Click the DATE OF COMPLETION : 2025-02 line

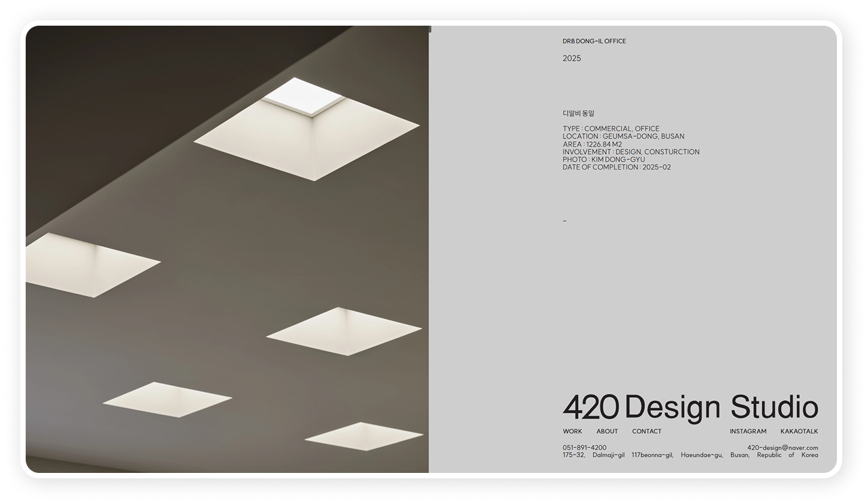617,168
